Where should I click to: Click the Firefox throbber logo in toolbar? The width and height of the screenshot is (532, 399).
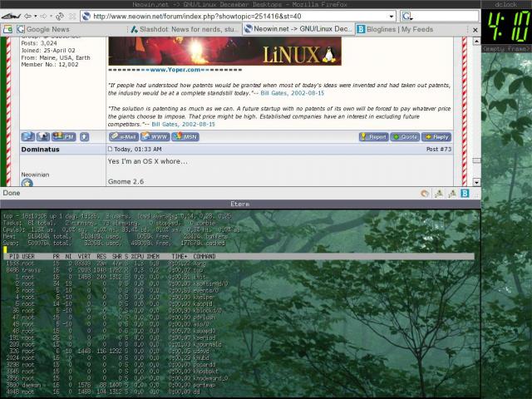click(x=11, y=16)
